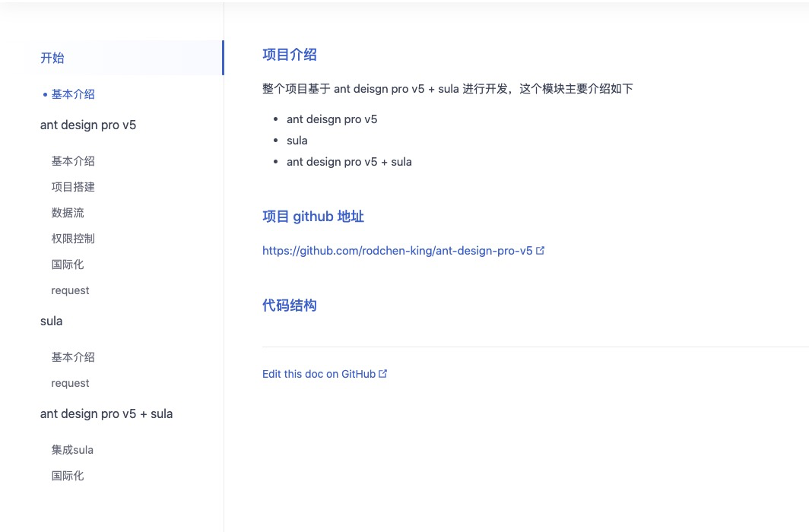Click the paragraph starting with 整个项目基于
The image size is (809, 532).
447,89
